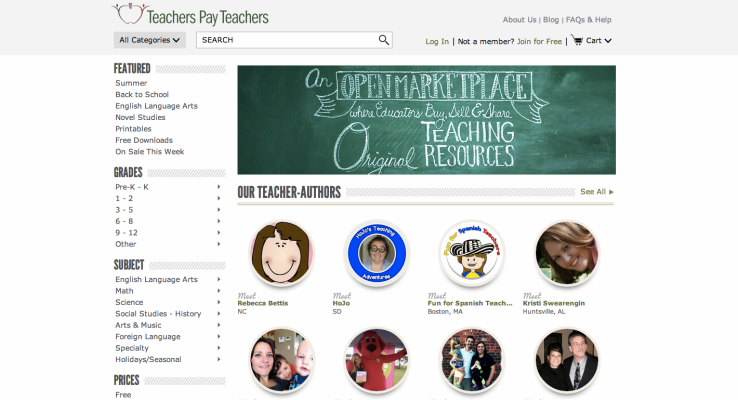The height and width of the screenshot is (400, 738).
Task: Expand the Cart dropdown arrow
Action: (608, 41)
